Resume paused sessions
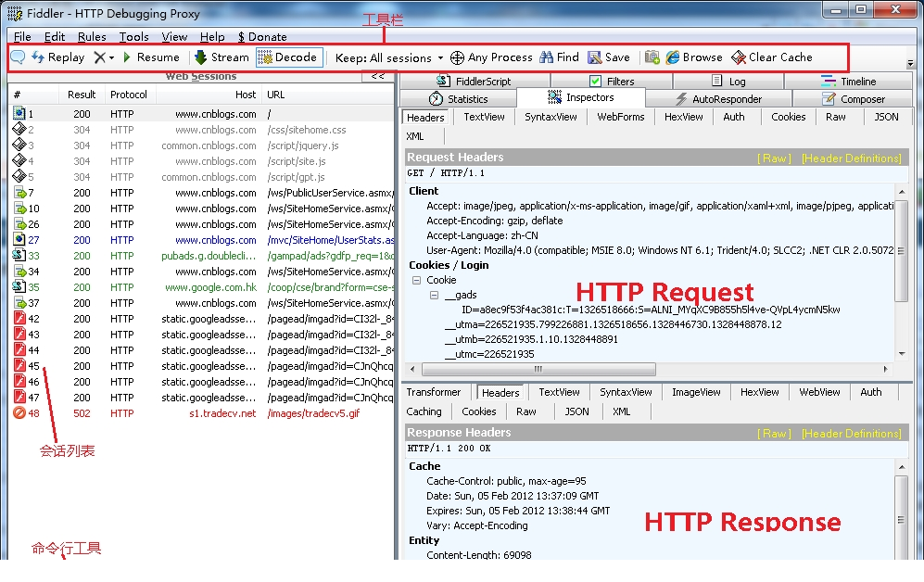Image resolution: width=924 pixels, height=582 pixels. (x=151, y=57)
